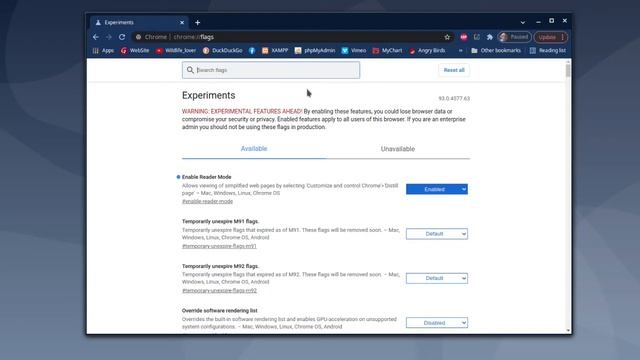Screen dimensions: 640x360
Task: Open the Angry Birds bookmark
Action: [427, 51]
